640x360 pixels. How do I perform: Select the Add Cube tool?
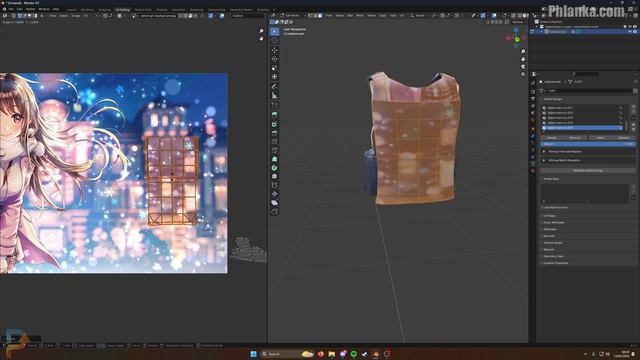[274, 105]
